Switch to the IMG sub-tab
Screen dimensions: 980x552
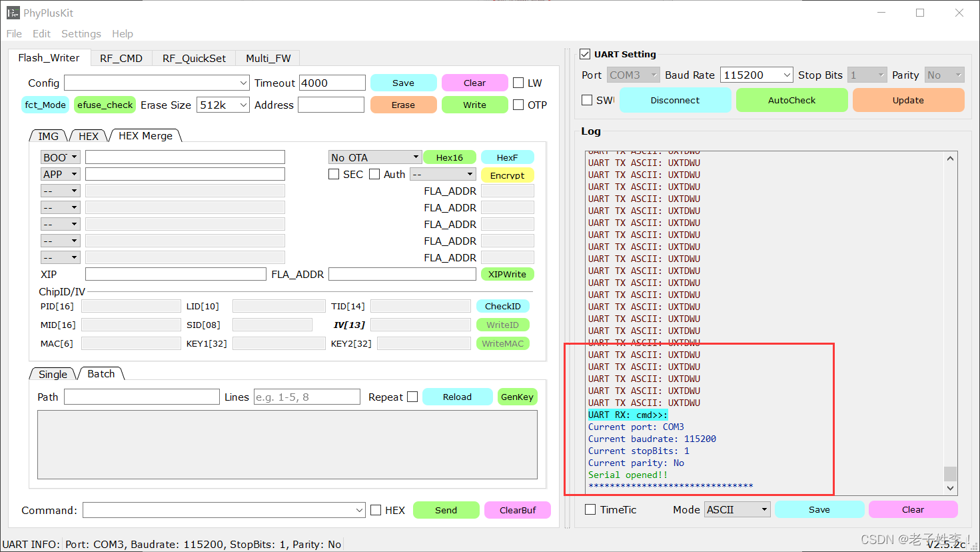coord(48,136)
